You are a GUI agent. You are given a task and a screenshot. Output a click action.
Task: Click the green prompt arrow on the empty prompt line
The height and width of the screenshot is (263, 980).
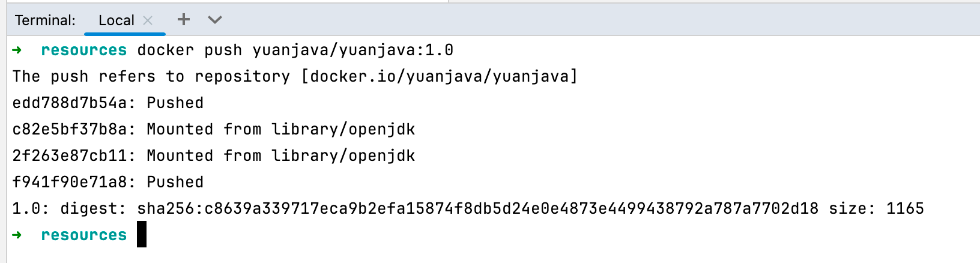(x=17, y=235)
